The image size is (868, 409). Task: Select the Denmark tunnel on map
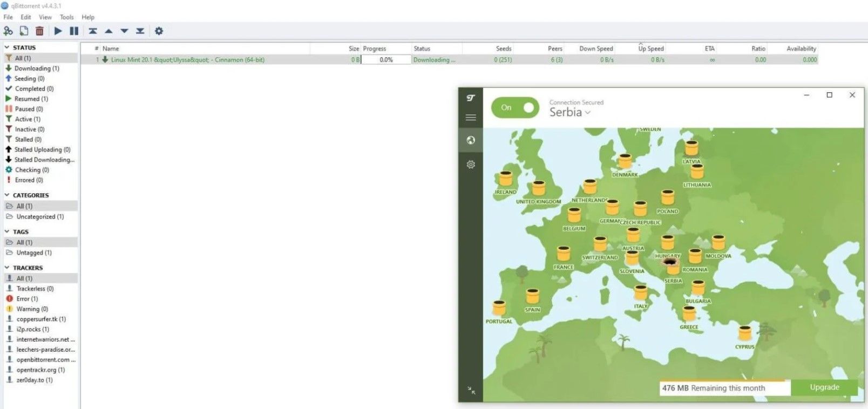[625, 162]
